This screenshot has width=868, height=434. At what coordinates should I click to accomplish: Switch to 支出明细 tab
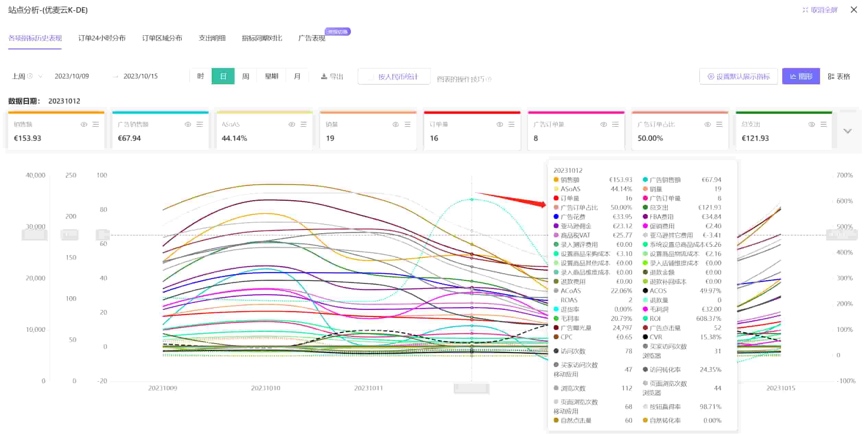[x=212, y=38]
